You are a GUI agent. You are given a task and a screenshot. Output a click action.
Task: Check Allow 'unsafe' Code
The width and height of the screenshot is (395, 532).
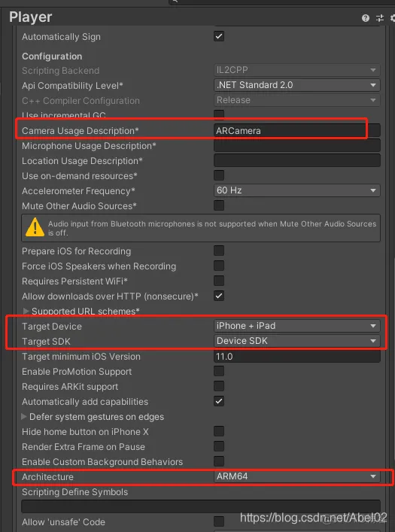pyautogui.click(x=219, y=521)
